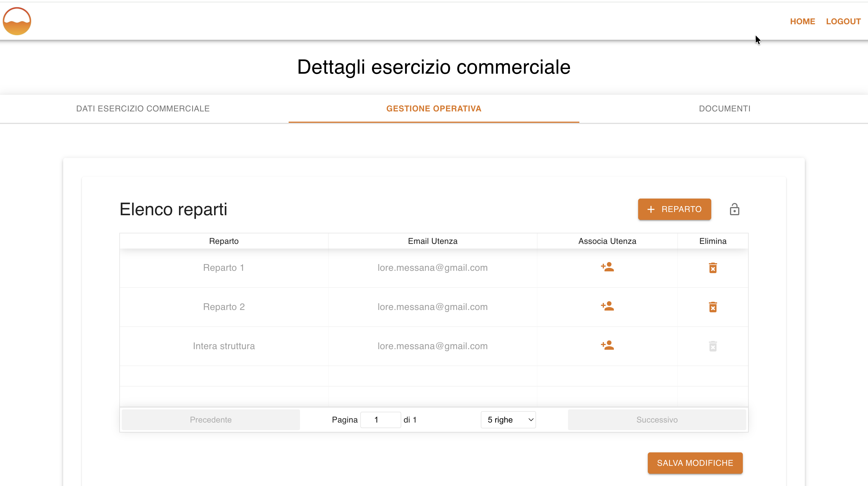Click the orange company logo in the header
This screenshot has height=486, width=868.
tap(16, 21)
